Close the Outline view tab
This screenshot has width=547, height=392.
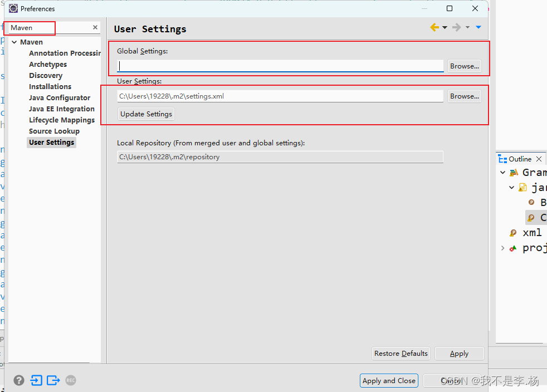pyautogui.click(x=539, y=159)
